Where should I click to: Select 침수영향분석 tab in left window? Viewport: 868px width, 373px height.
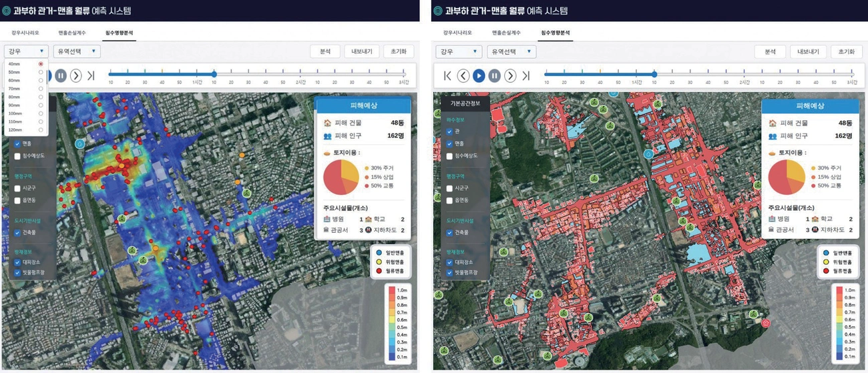tap(119, 32)
